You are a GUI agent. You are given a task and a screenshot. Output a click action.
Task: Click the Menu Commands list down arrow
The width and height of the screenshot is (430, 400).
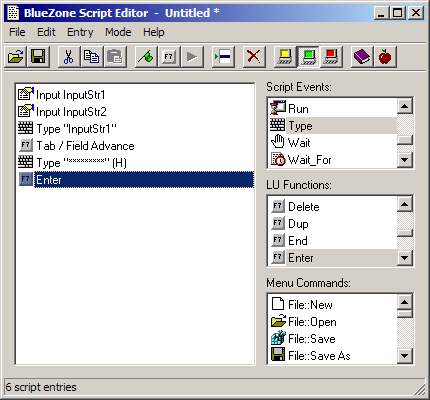[x=405, y=356]
